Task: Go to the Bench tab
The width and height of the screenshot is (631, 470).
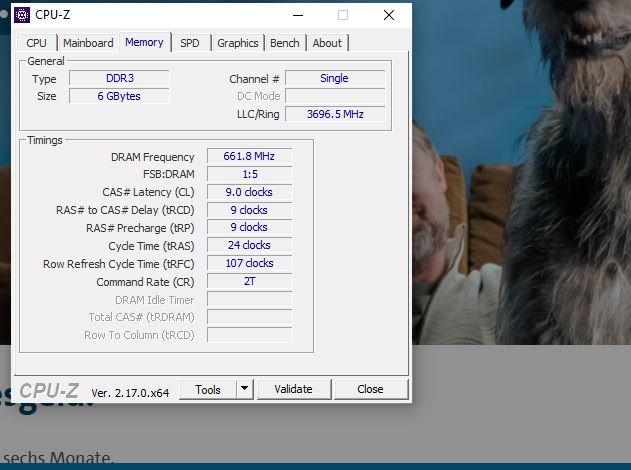Action: tap(285, 43)
